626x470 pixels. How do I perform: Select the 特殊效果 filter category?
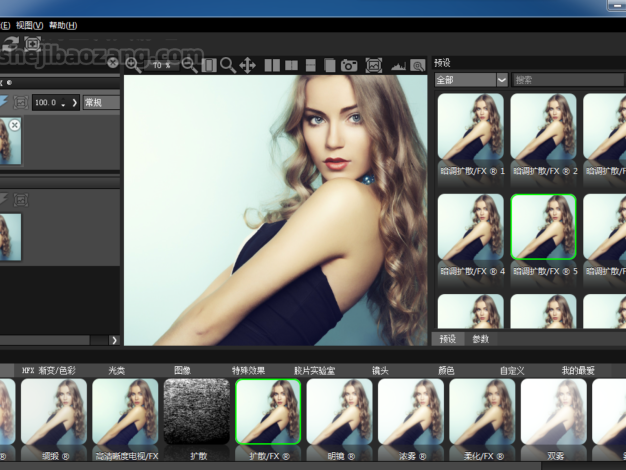point(249,370)
